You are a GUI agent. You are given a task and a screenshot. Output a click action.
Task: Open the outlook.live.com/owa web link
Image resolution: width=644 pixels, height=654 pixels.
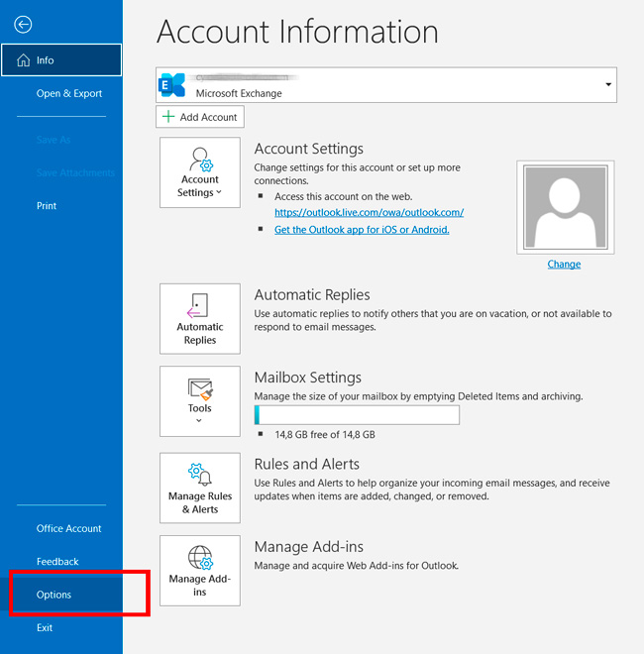point(370,212)
